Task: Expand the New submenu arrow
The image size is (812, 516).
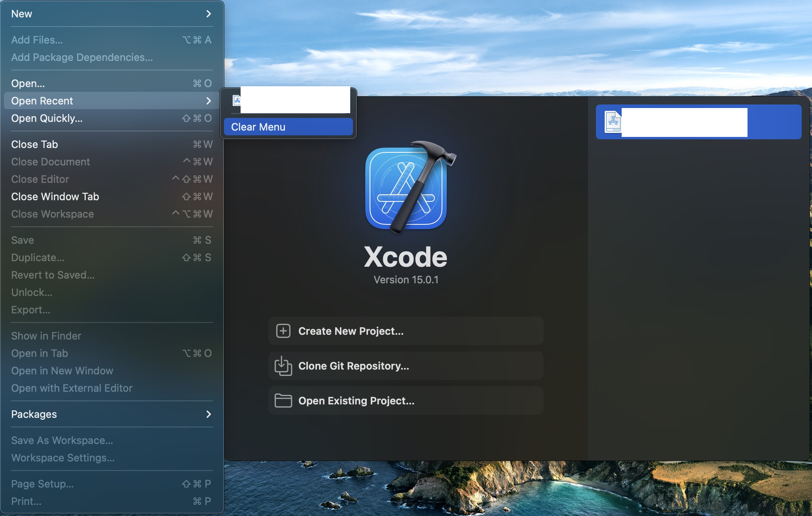Action: (209, 14)
